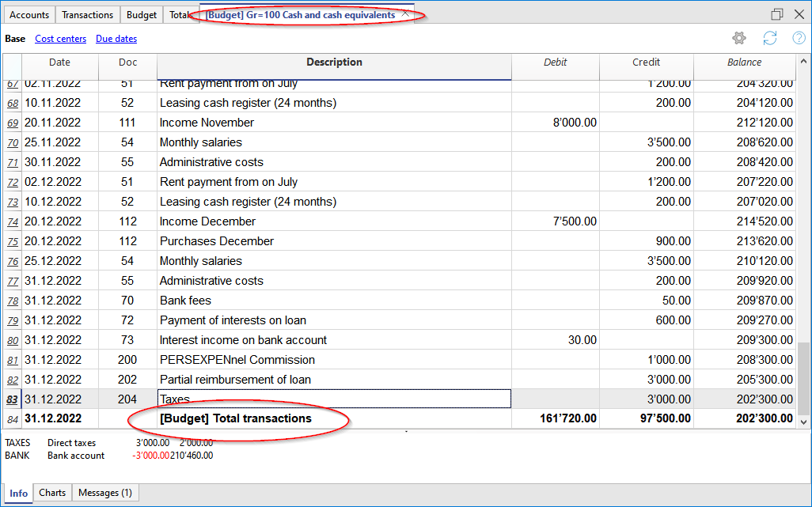
Task: Open the Charts tab at bottom
Action: coord(52,493)
